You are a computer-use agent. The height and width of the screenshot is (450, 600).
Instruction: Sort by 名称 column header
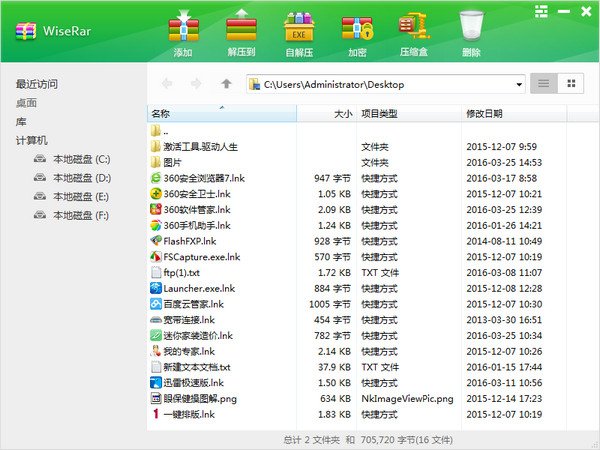tap(222, 114)
